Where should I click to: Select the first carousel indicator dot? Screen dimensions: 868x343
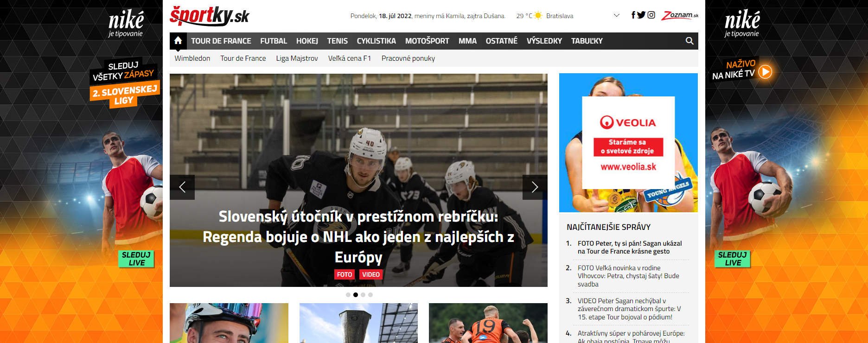pos(348,295)
